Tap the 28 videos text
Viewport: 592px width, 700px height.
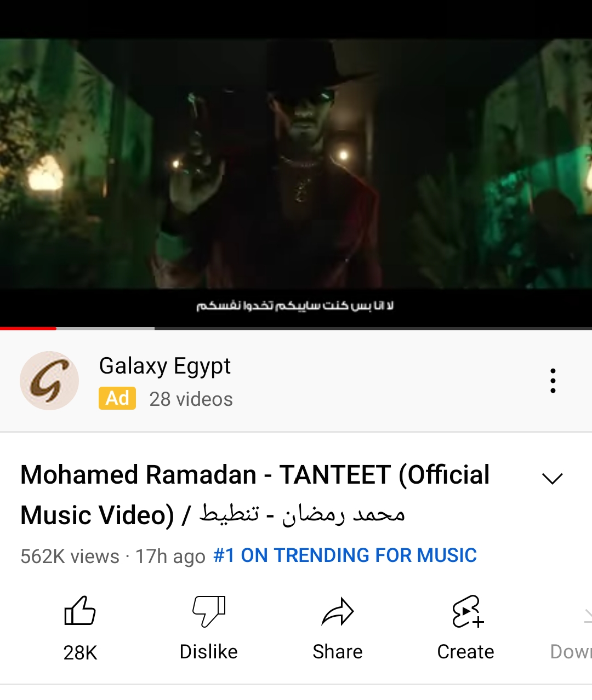tap(191, 399)
